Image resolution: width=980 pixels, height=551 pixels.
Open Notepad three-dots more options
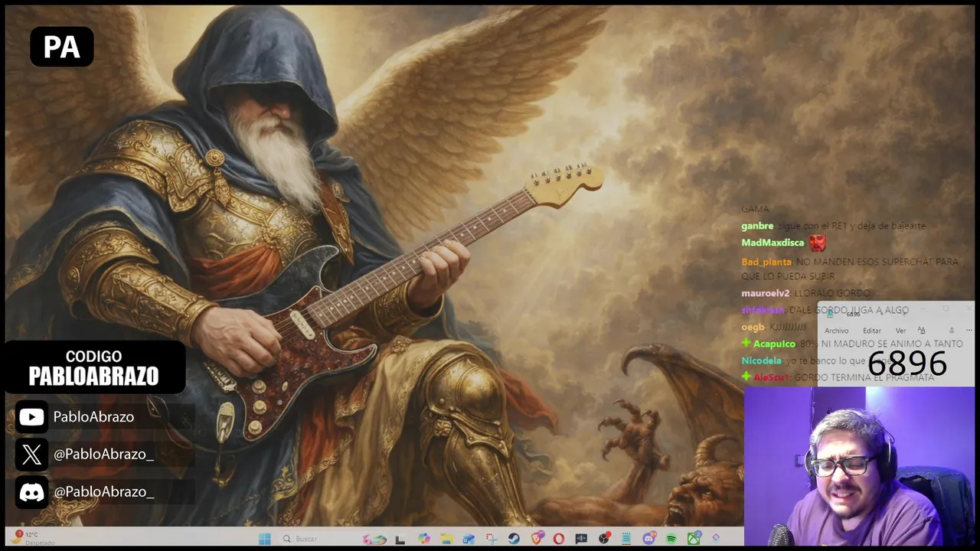pyautogui.click(x=969, y=331)
